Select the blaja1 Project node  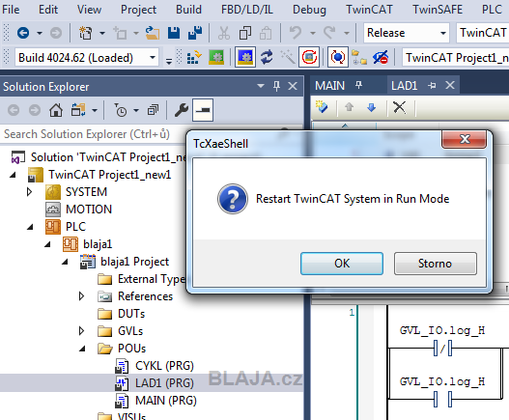tap(134, 262)
